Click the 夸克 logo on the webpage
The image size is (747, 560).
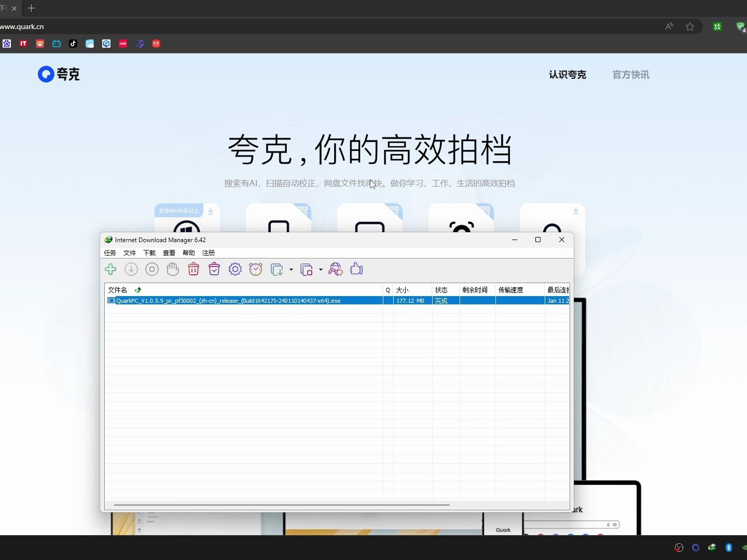click(59, 74)
